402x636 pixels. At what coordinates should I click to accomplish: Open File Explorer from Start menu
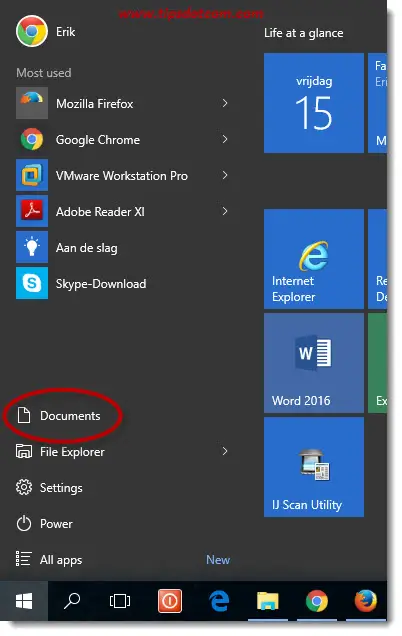[60, 451]
